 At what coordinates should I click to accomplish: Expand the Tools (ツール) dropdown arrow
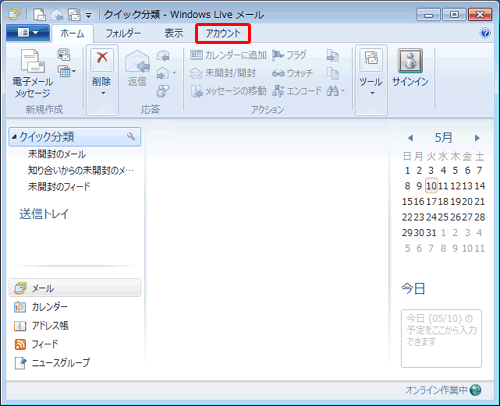click(372, 93)
